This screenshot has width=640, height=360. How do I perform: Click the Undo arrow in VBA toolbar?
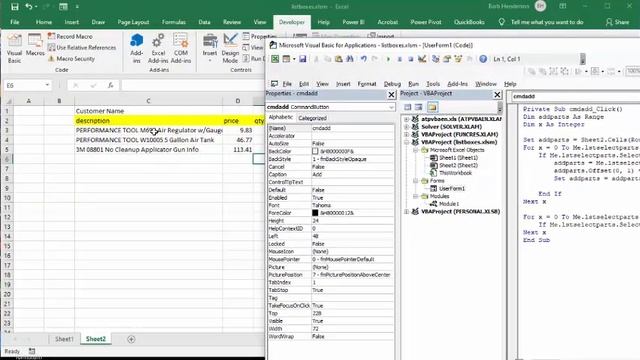tap(363, 59)
